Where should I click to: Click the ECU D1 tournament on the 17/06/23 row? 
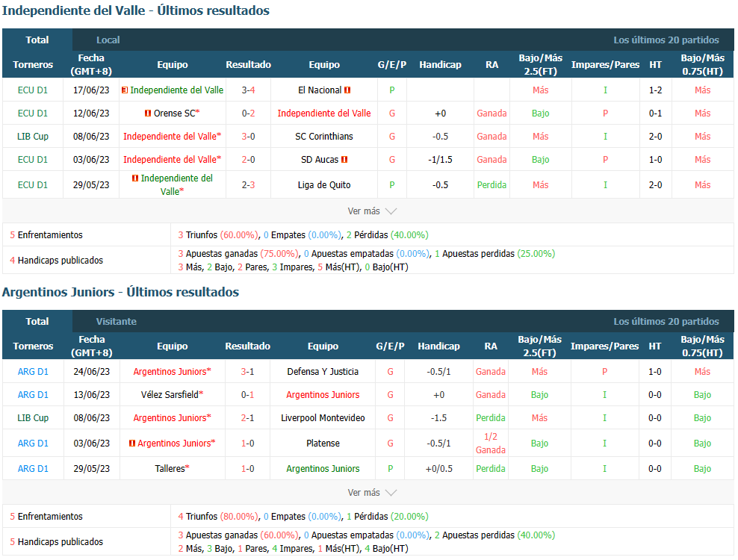(x=32, y=90)
